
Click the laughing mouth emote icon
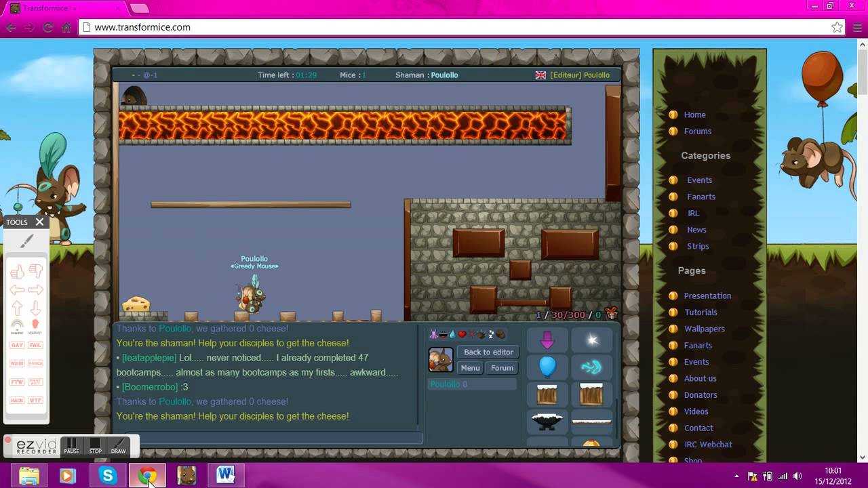[x=443, y=334]
